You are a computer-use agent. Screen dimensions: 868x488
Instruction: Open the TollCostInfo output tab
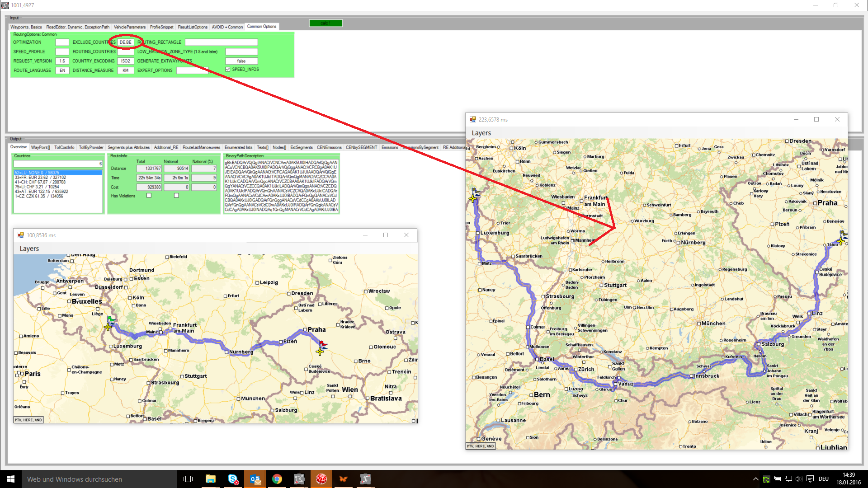(64, 147)
